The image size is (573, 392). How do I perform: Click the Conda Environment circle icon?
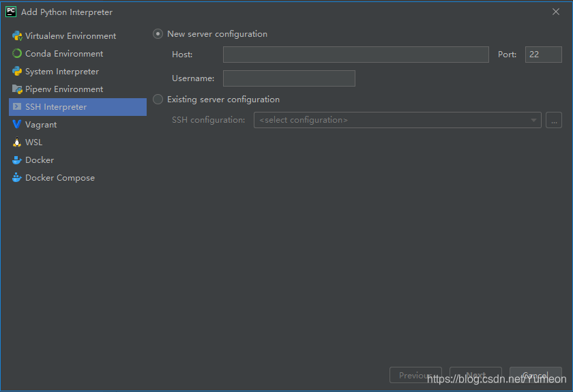click(17, 54)
